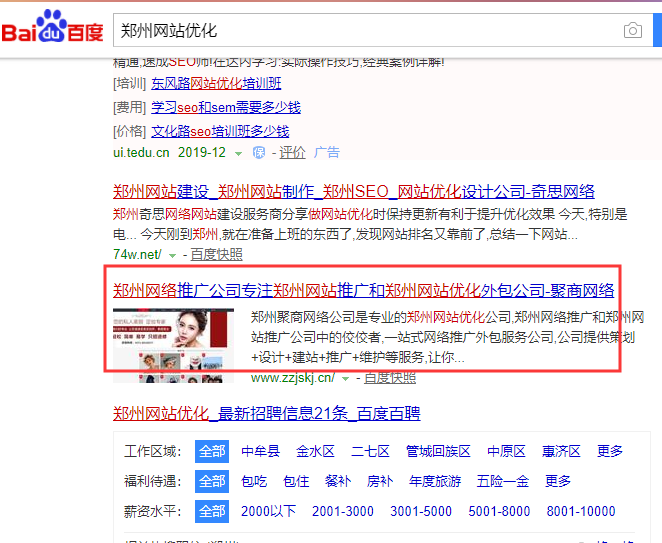This screenshot has width=662, height=543.
Task: Select 全部 in 福利待遇 row
Action: click(212, 481)
